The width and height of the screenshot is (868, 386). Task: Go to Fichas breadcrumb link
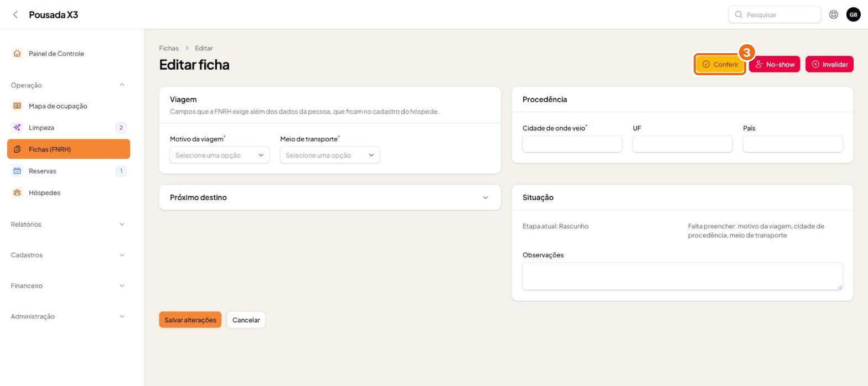tap(169, 48)
